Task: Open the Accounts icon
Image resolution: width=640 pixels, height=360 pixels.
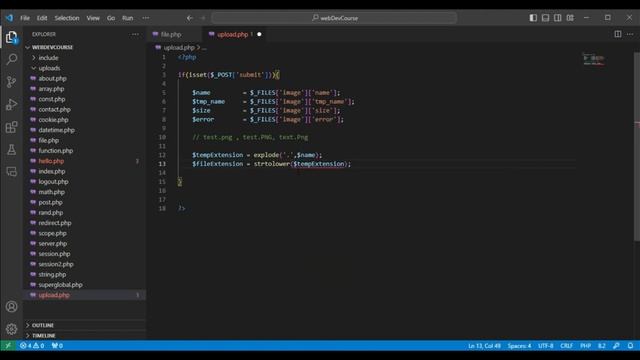Action: [x=11, y=307]
